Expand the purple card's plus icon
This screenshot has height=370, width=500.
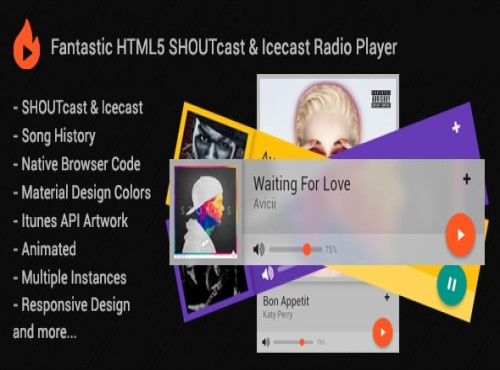point(456,127)
